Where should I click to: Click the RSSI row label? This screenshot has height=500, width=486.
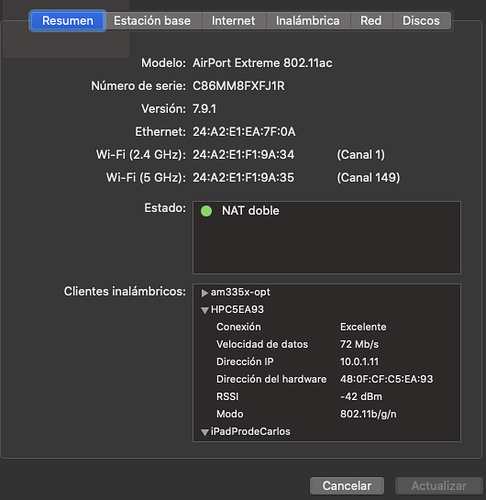(x=227, y=397)
